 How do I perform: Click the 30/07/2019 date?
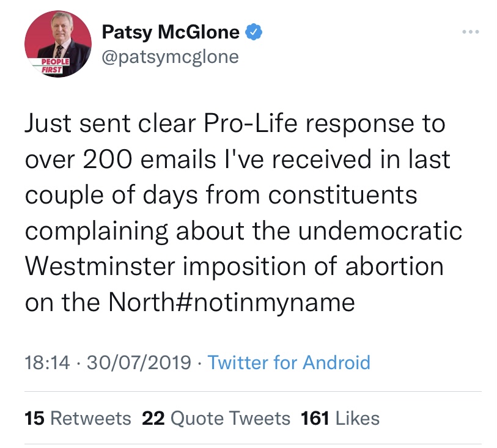click(x=141, y=362)
